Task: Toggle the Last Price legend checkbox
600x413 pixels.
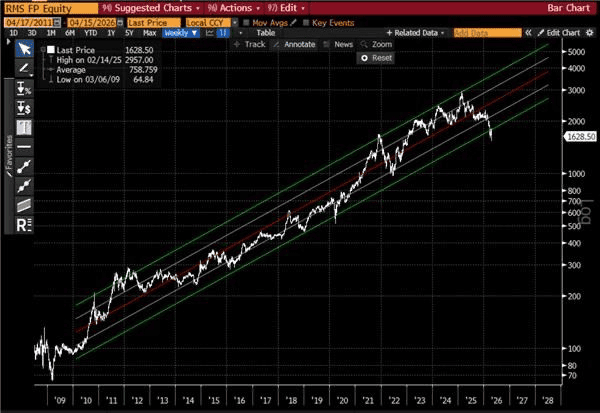Action: [51, 49]
